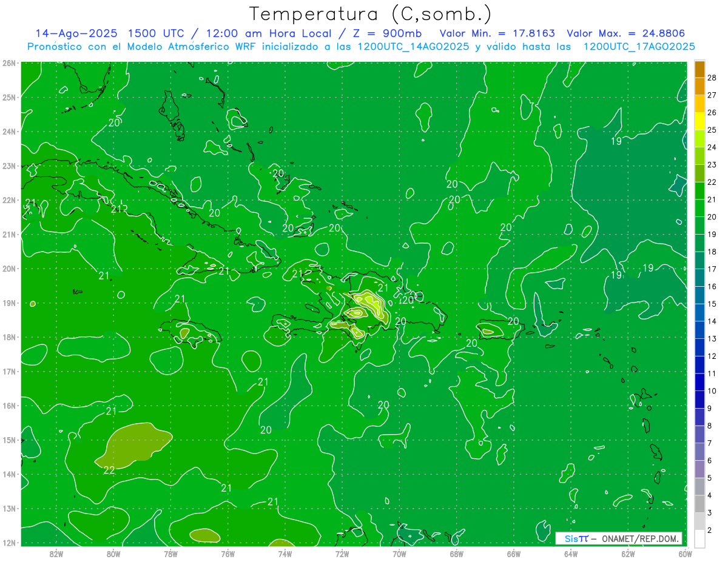
Task: Click the "26N" latitude axis label
Action: [9, 63]
